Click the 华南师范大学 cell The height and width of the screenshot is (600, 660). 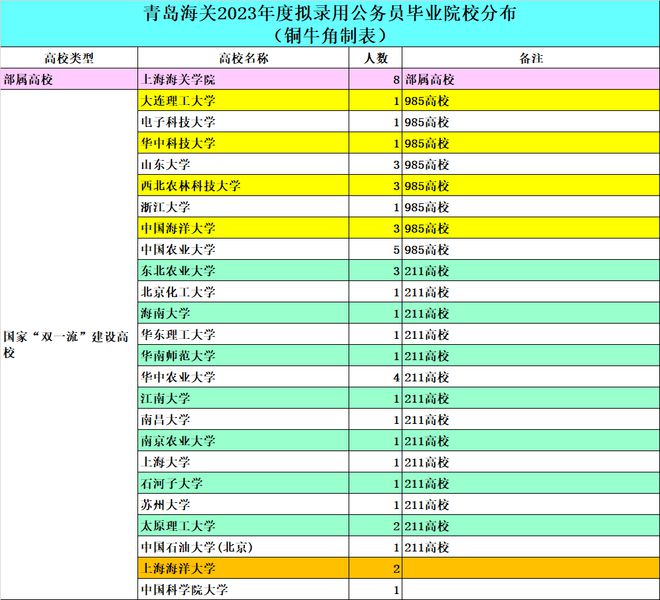[243, 356]
